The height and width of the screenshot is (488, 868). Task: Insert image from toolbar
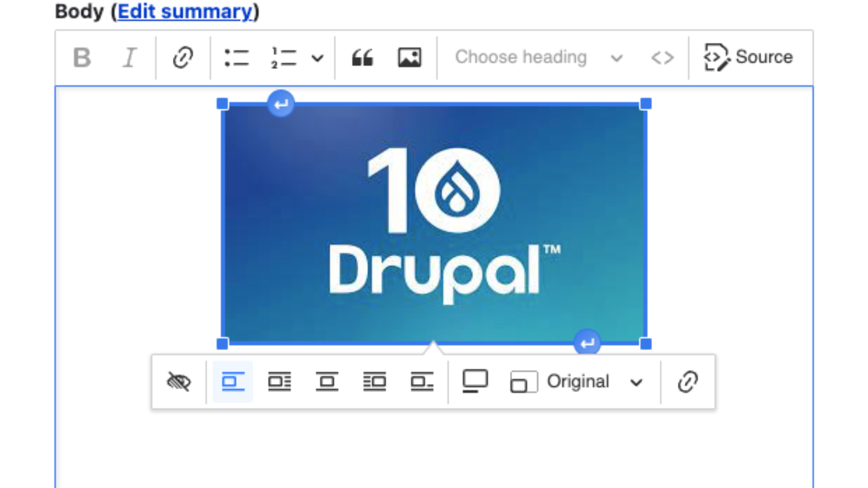pyautogui.click(x=410, y=58)
